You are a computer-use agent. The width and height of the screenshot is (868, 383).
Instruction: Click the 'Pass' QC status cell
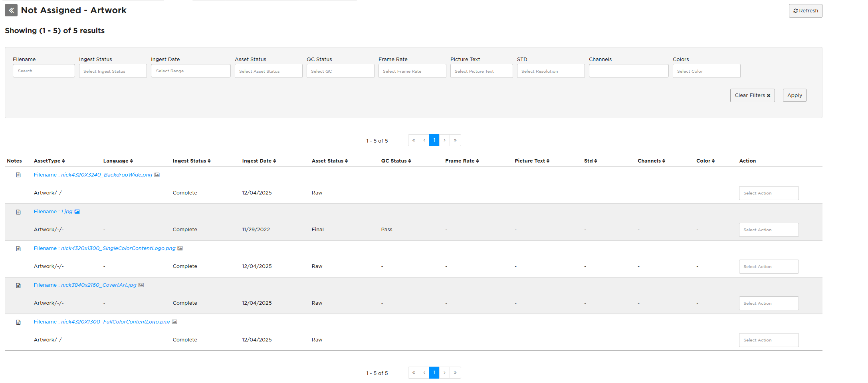(387, 230)
